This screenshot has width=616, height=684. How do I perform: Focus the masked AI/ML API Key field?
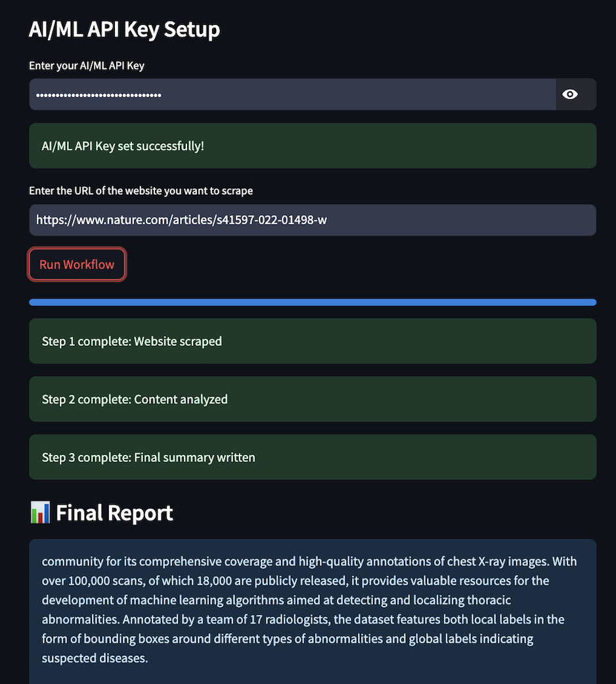[292, 95]
